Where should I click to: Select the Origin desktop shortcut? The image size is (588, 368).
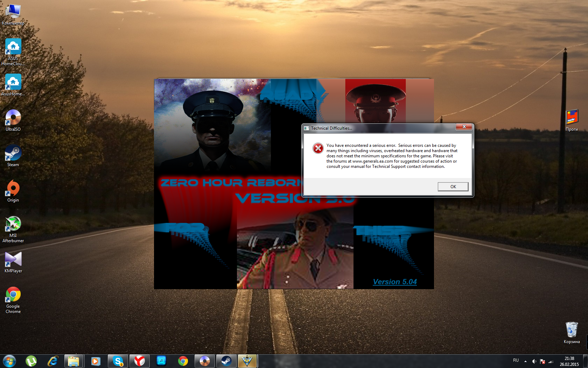click(x=13, y=191)
